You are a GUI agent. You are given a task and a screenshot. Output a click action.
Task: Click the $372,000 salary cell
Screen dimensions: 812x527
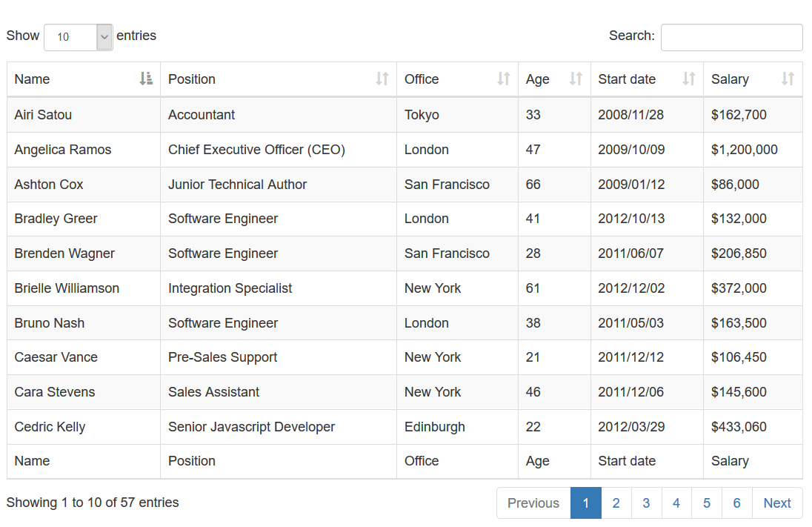pos(753,288)
